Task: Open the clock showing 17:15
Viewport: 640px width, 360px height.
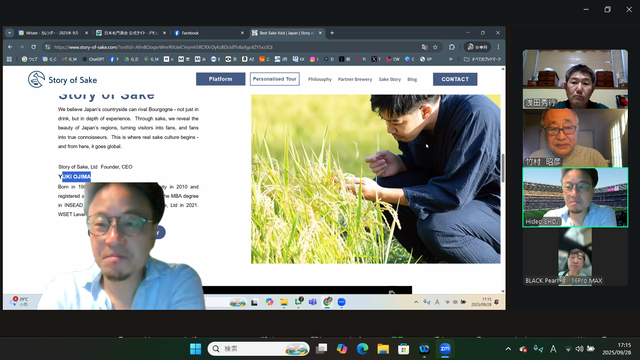Action: 616,349
